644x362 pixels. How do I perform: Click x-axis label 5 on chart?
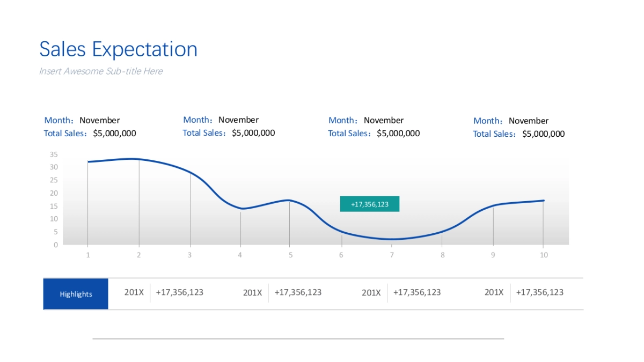pyautogui.click(x=290, y=255)
